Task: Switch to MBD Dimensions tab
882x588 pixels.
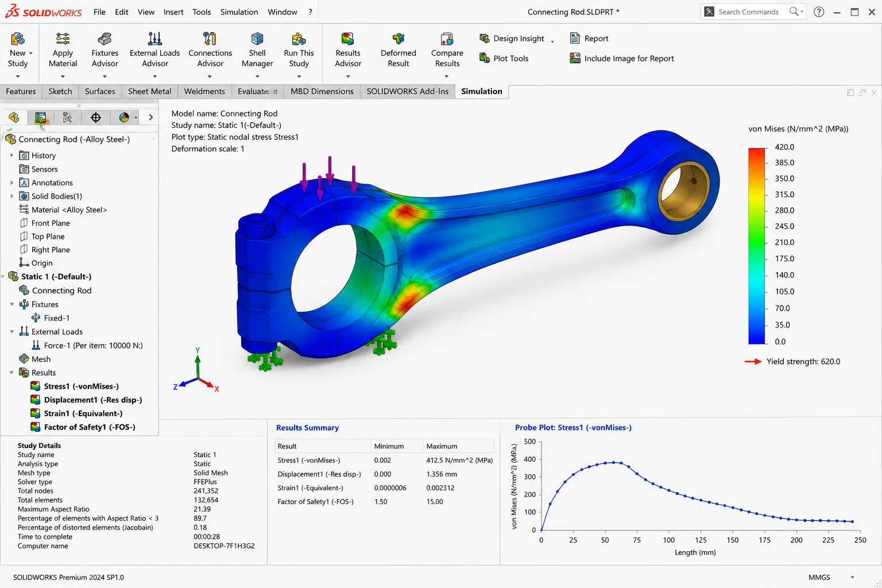Action: pyautogui.click(x=322, y=91)
